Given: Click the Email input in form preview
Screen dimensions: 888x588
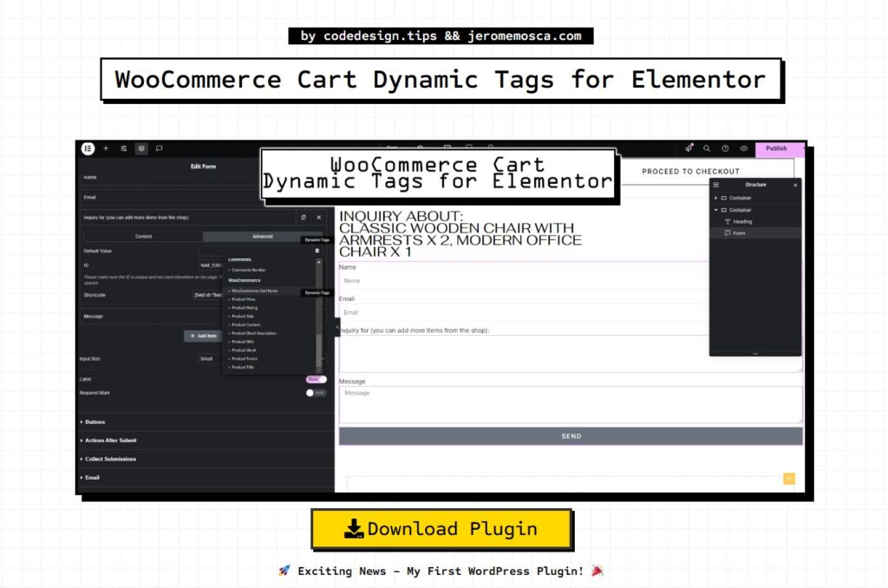Looking at the screenshot, I should pyautogui.click(x=523, y=313).
